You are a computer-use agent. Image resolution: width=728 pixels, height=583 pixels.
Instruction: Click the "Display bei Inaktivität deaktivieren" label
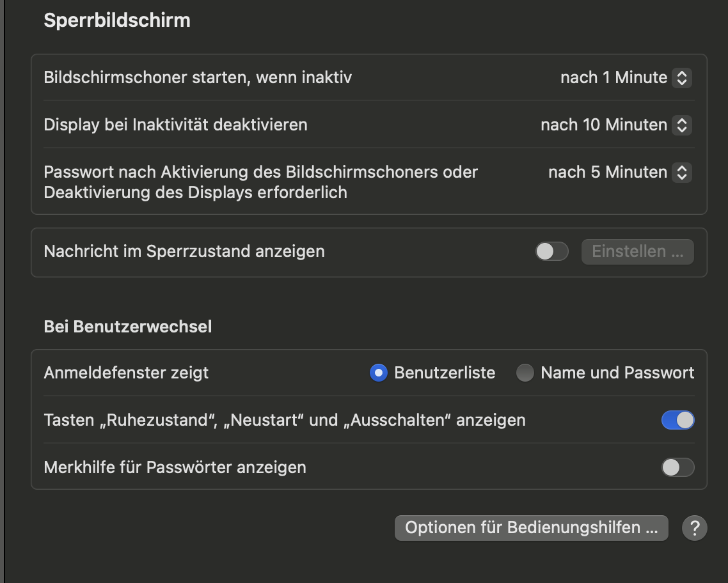pos(175,125)
